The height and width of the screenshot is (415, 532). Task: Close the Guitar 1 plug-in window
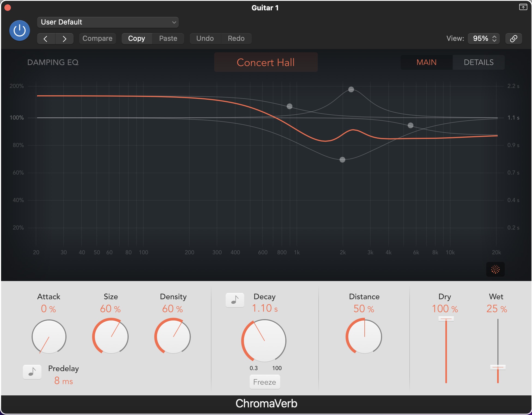point(8,8)
